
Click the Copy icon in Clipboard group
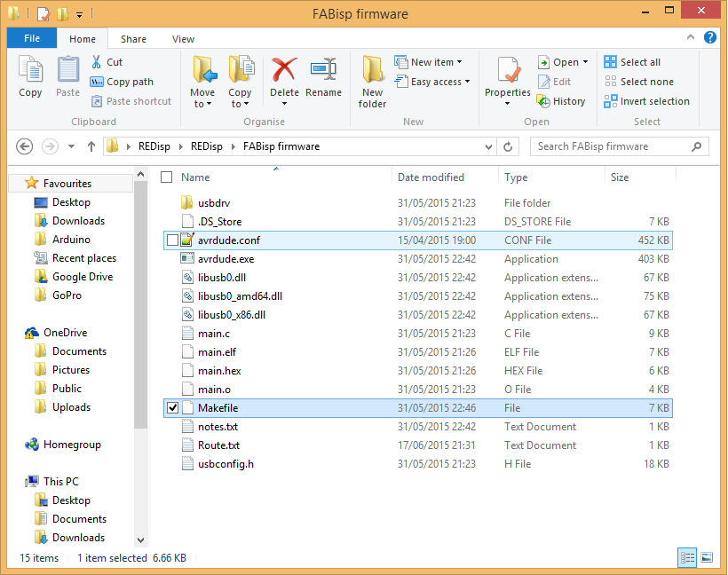click(x=30, y=69)
